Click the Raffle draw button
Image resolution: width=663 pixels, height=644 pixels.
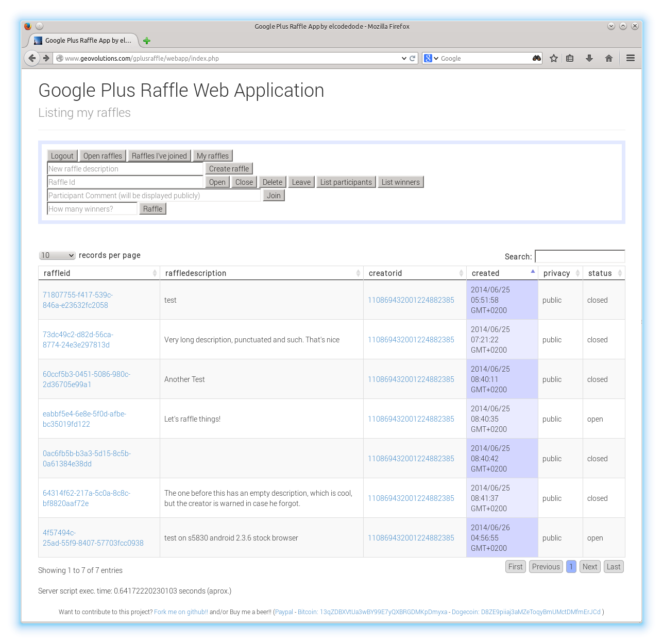(x=153, y=208)
